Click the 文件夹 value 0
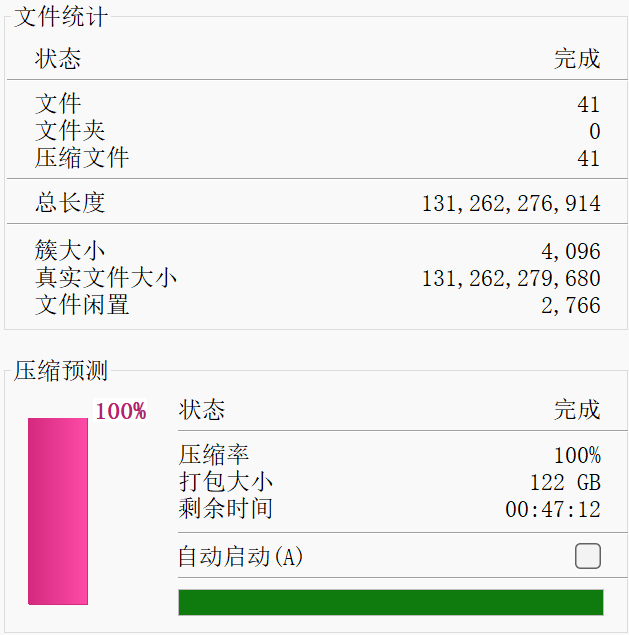 click(594, 131)
